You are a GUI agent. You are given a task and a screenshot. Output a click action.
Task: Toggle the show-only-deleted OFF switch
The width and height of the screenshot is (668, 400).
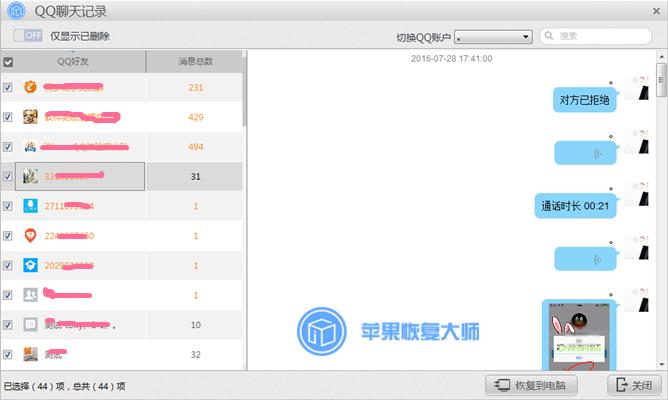pyautogui.click(x=28, y=35)
